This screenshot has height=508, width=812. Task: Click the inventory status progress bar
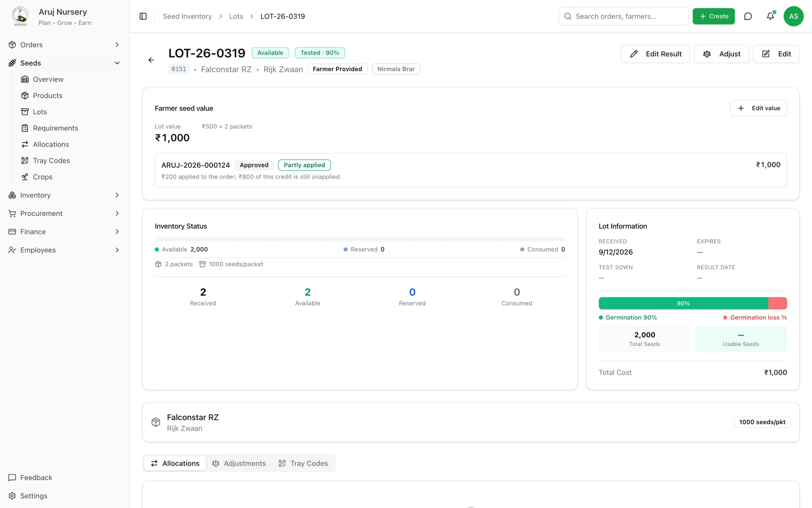pyautogui.click(x=360, y=240)
